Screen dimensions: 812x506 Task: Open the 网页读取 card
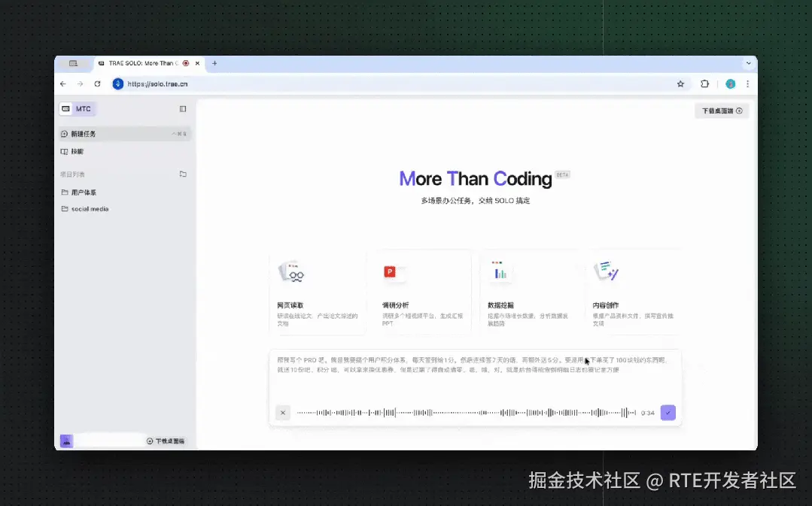[x=318, y=292]
